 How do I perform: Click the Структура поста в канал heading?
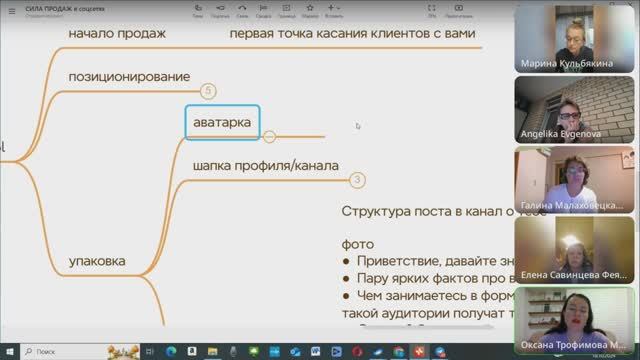click(x=427, y=211)
